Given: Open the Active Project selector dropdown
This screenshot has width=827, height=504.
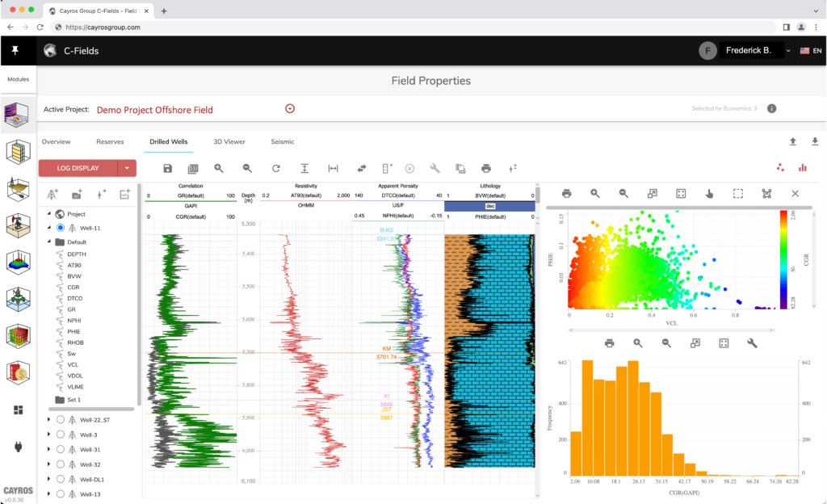Looking at the screenshot, I should tap(290, 108).
